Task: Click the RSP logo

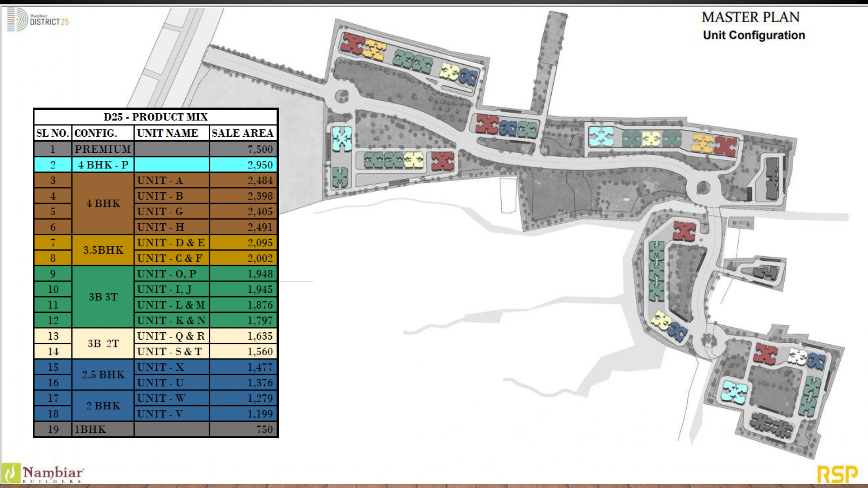Action: click(x=837, y=474)
